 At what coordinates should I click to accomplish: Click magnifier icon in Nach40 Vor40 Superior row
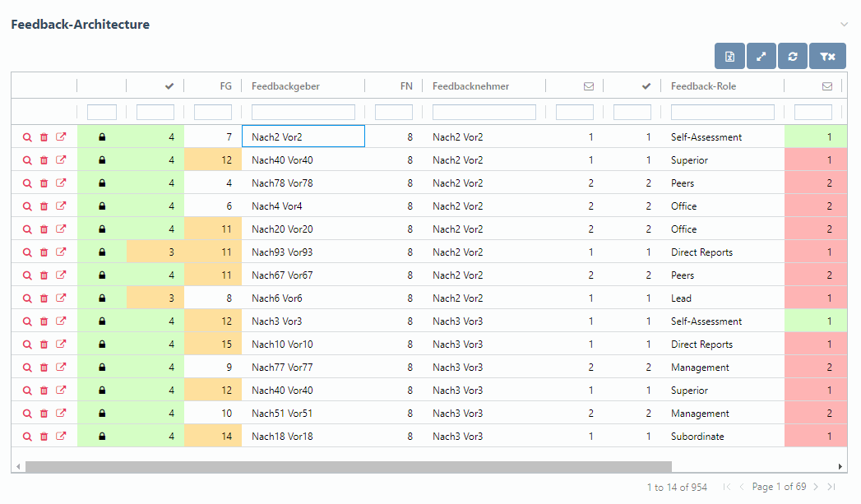tap(27, 160)
